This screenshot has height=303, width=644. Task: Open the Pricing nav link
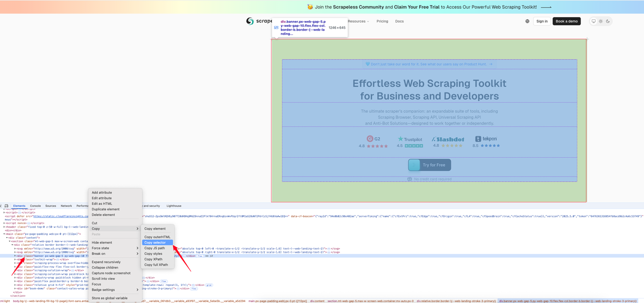click(382, 21)
